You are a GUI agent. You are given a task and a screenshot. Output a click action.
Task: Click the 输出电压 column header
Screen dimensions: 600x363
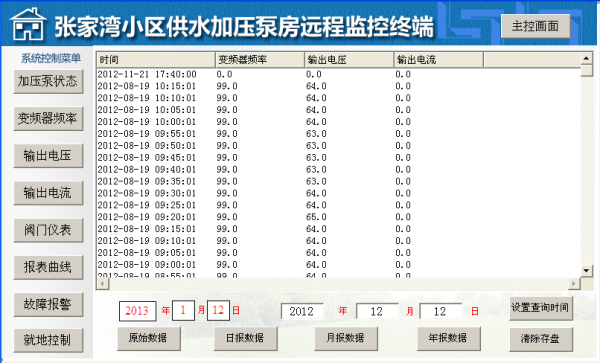(349, 60)
